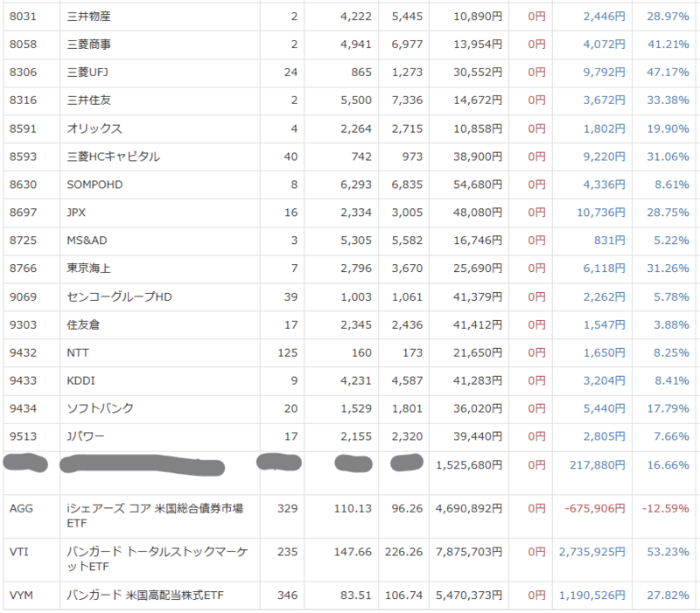The image size is (700, 613).
Task: Click stock code 9433
Action: coord(23,380)
